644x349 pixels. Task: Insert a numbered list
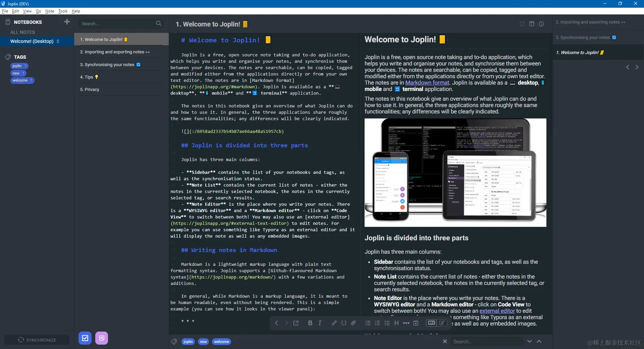pyautogui.click(x=377, y=323)
